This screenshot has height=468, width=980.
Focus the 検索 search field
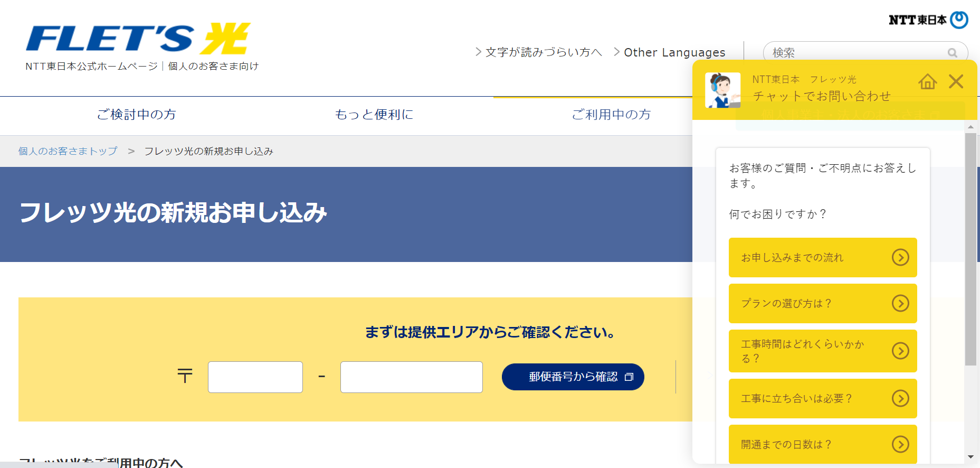click(x=865, y=53)
